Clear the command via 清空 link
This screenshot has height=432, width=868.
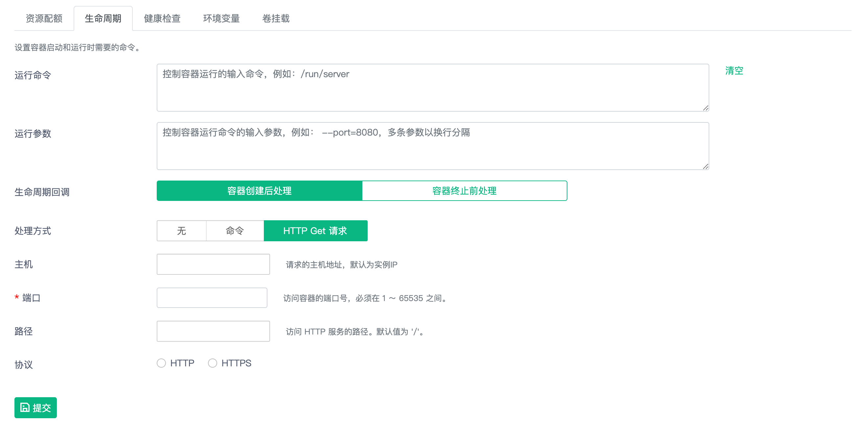click(x=734, y=71)
